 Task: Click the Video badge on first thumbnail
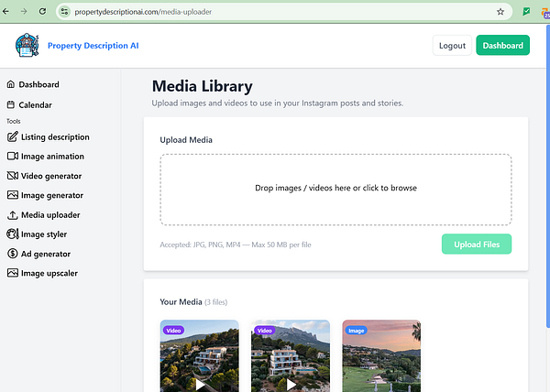(x=173, y=331)
